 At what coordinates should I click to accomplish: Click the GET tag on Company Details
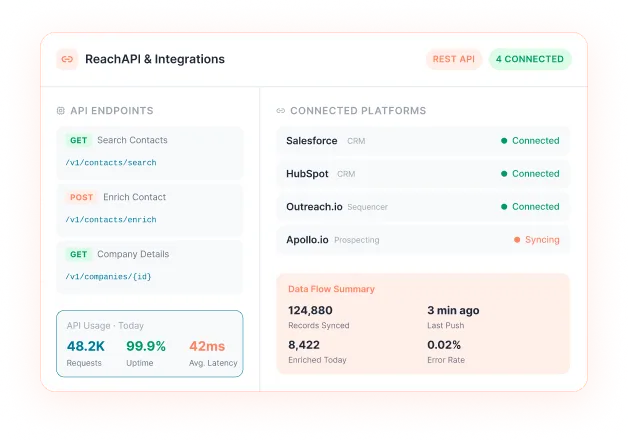tap(78, 254)
